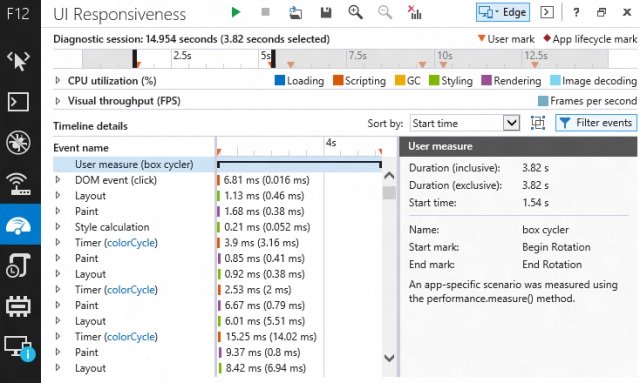
Task: Clear the selection using chart icon
Action: coord(414,13)
